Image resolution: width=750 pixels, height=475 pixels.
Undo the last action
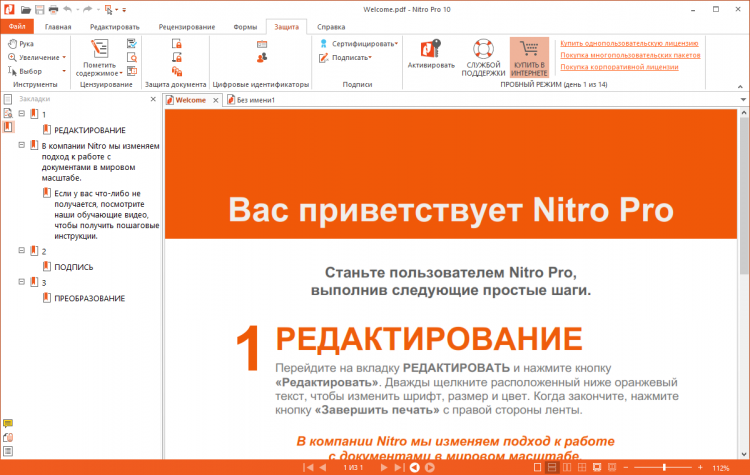(67, 9)
